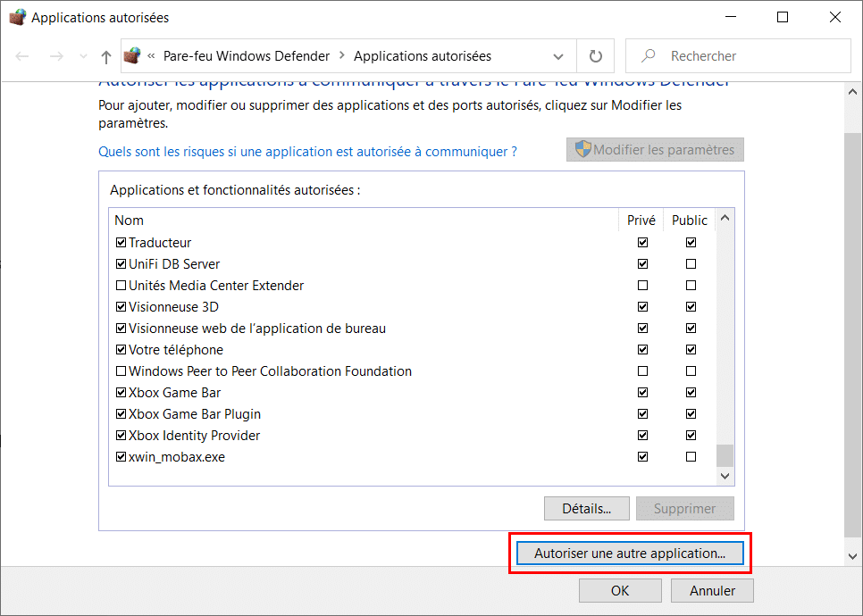Expand the address bar history dropdown
The height and width of the screenshot is (616, 863).
[x=558, y=56]
